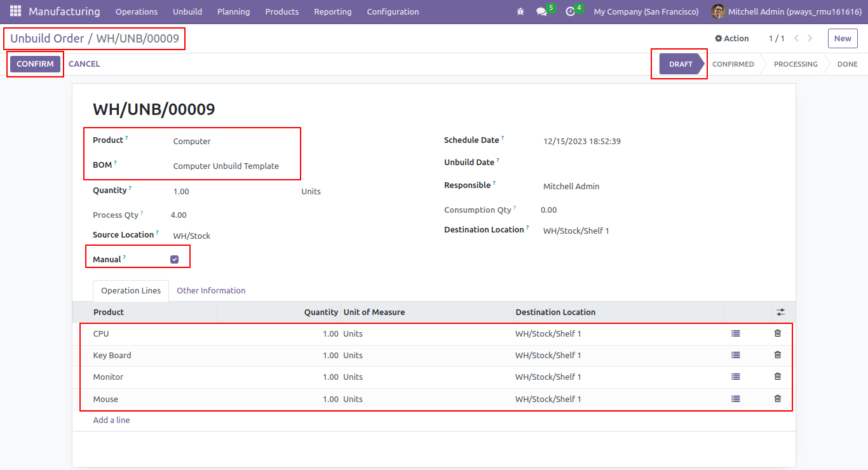Open the activities clock icon
This screenshot has width=868, height=470.
(570, 11)
